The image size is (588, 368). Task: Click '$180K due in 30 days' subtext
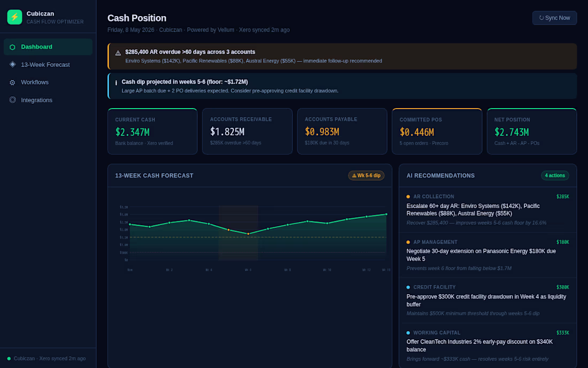[327, 143]
